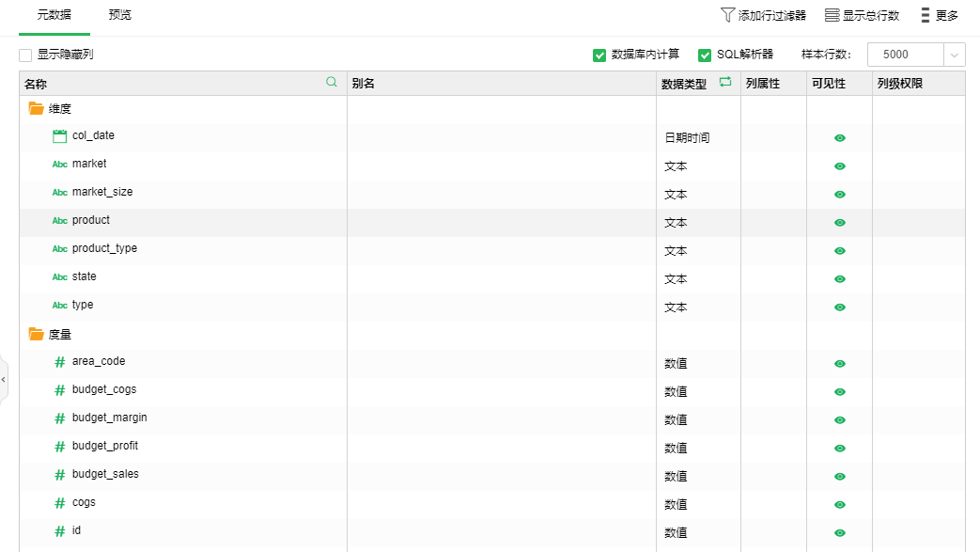Uncheck the 数据库内计算 checkbox
The height and width of the screenshot is (552, 980).
(x=599, y=55)
